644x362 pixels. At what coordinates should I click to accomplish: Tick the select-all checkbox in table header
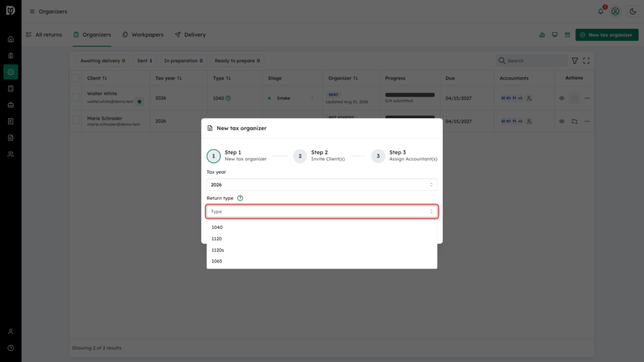tap(75, 78)
